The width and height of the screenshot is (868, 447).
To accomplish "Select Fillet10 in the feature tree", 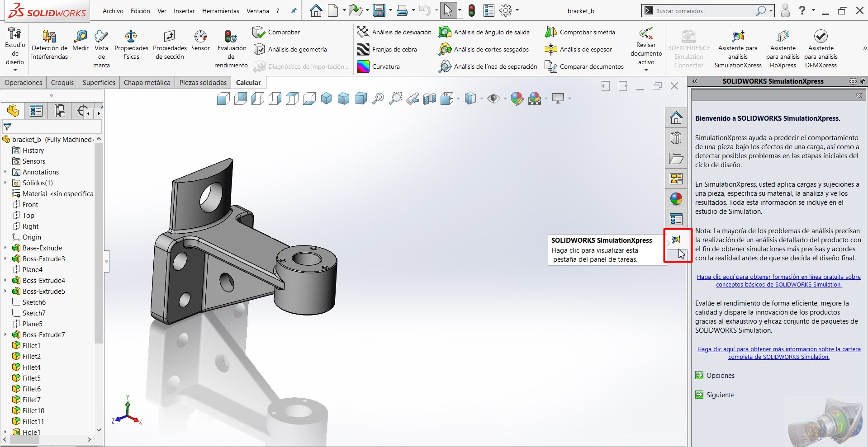I will pos(28,410).
